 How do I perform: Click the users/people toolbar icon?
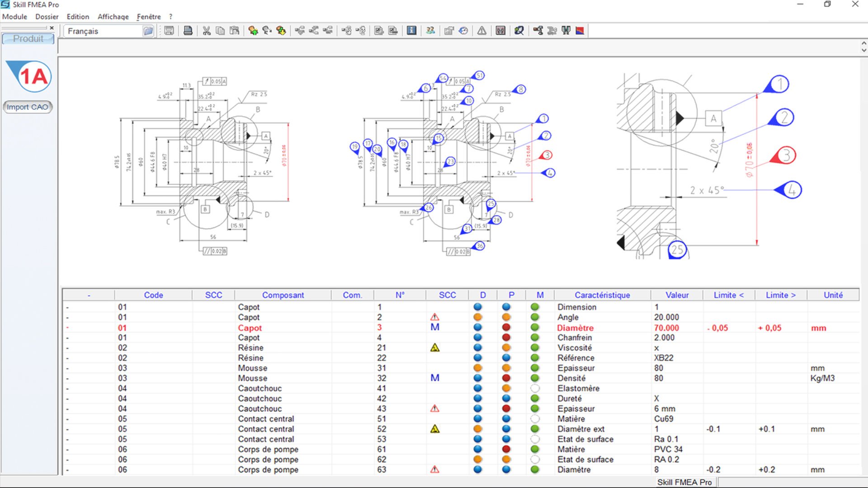pyautogui.click(x=430, y=31)
